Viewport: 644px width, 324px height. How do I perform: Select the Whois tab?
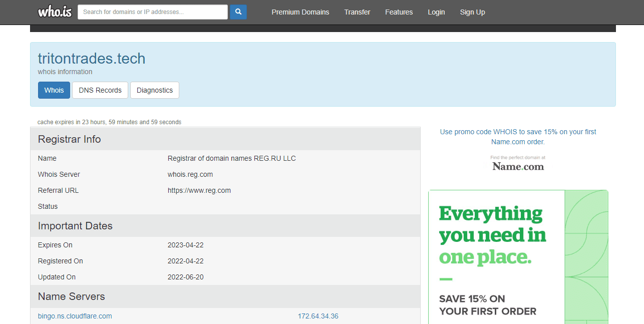(x=54, y=90)
